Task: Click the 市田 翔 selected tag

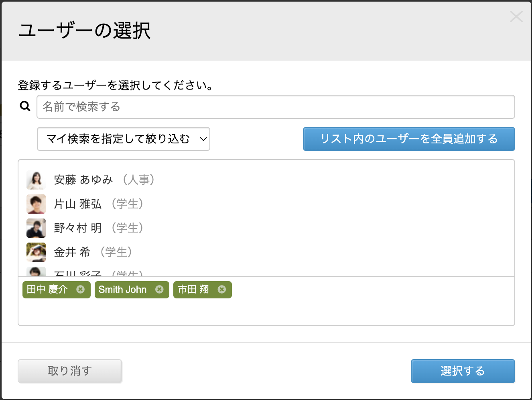Action: tap(203, 290)
